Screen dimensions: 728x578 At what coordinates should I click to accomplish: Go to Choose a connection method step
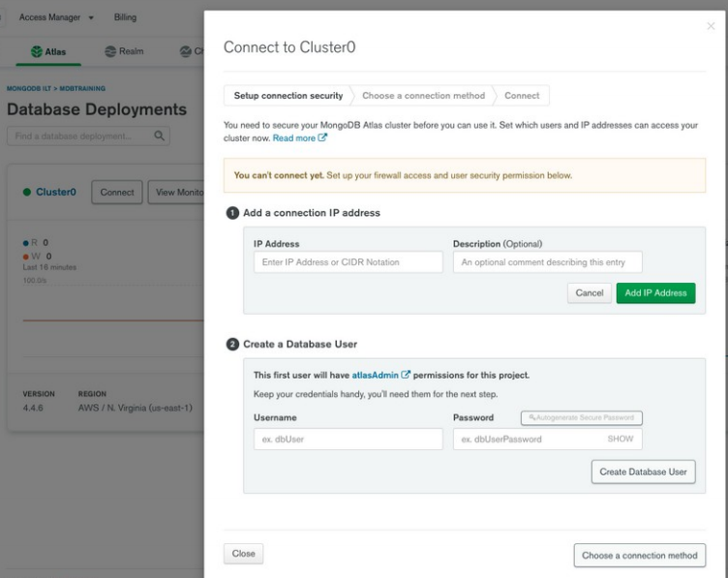click(x=423, y=96)
